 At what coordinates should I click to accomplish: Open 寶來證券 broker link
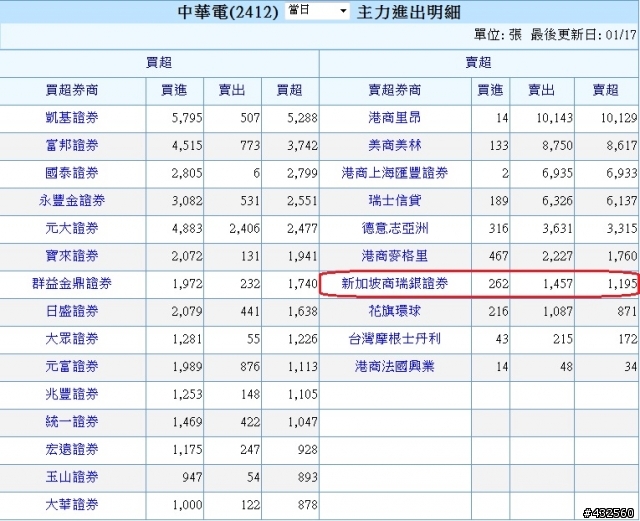72,256
